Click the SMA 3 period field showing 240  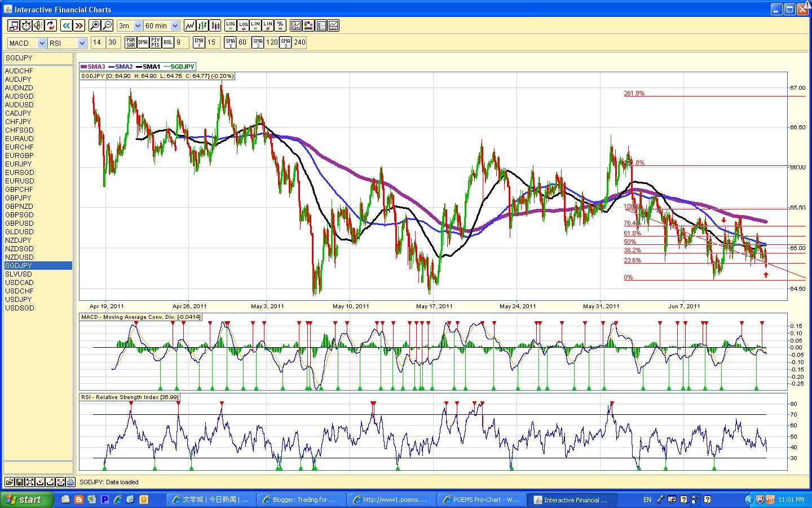pos(299,42)
